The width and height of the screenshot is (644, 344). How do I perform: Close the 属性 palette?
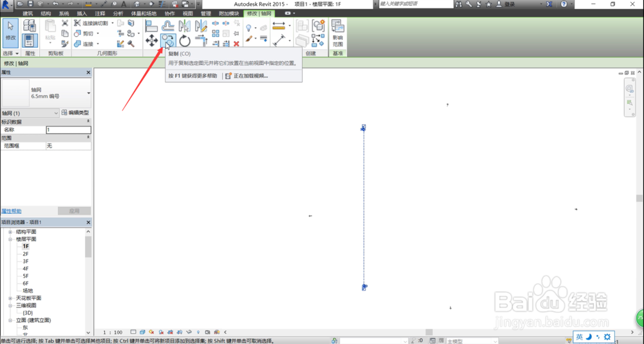(88, 72)
